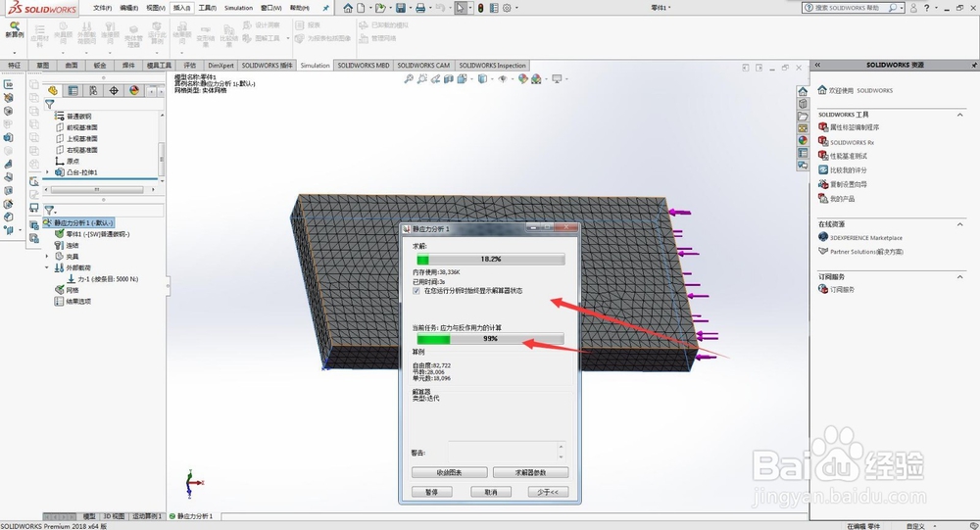
Task: Select the 原点 origin tree item
Action: coord(68,162)
